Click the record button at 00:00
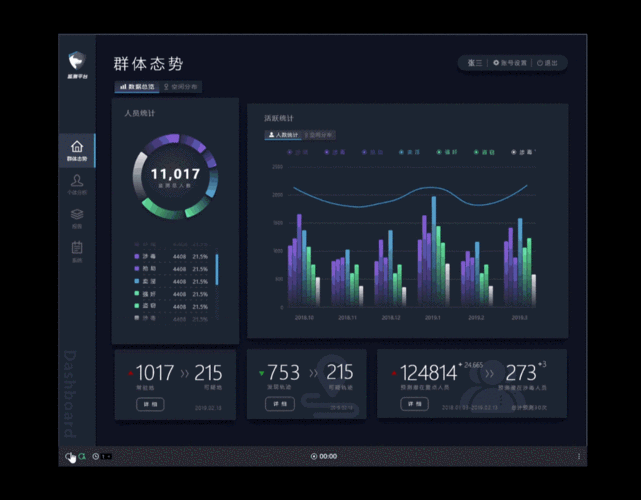 [314, 456]
